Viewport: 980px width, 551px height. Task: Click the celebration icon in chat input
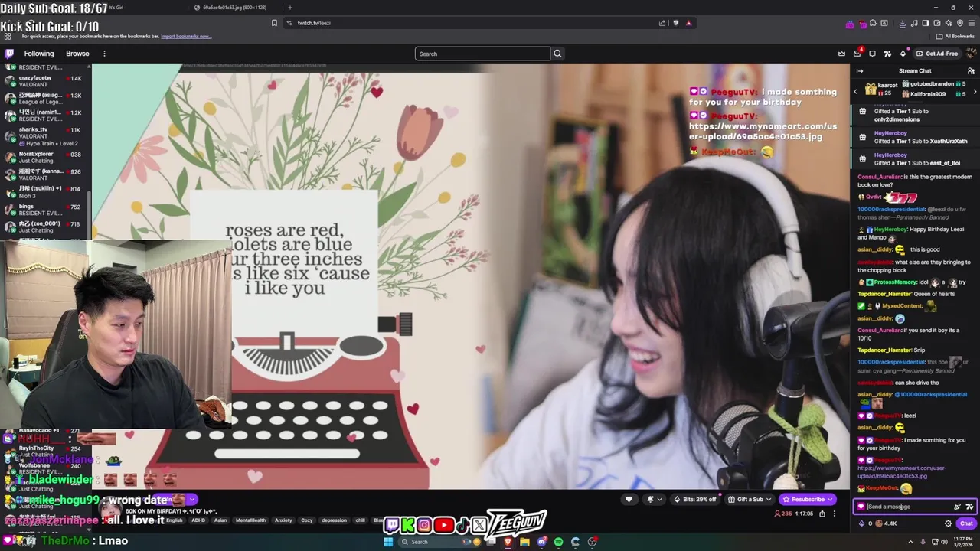pos(957,507)
